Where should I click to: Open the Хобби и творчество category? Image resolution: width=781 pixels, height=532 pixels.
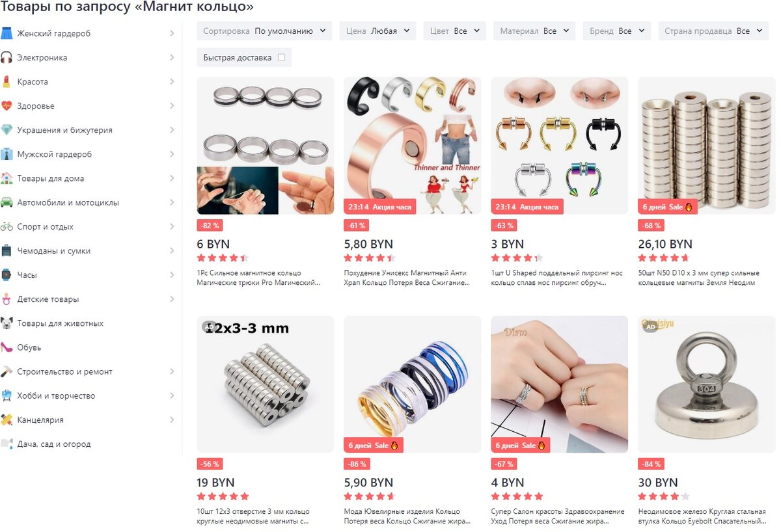56,395
